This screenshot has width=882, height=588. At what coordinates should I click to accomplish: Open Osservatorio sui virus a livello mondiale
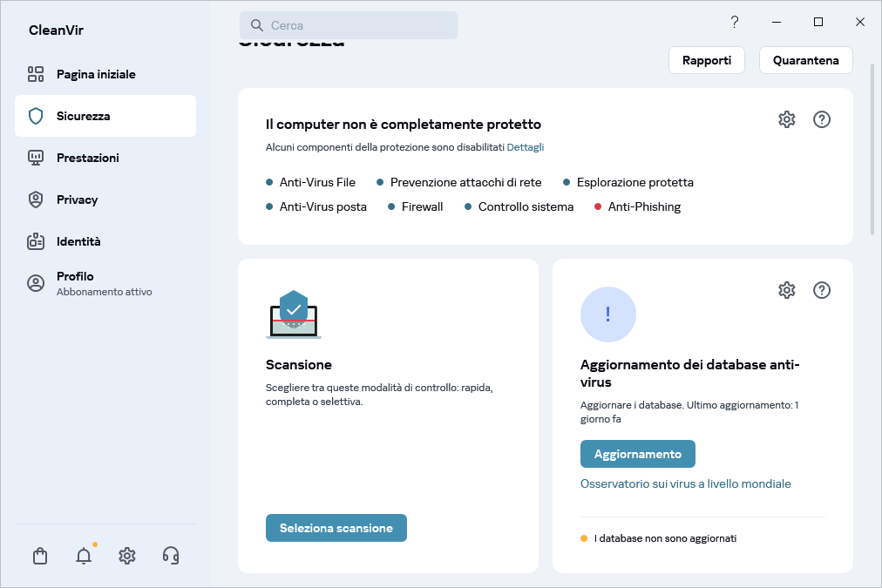[685, 484]
